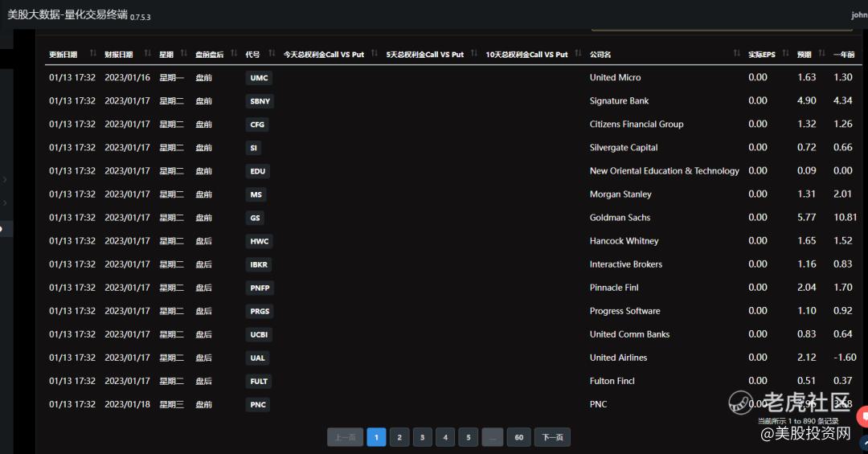Viewport: 868px width, 454px height.
Task: Click the 实际EPS column header text
Action: tap(762, 55)
